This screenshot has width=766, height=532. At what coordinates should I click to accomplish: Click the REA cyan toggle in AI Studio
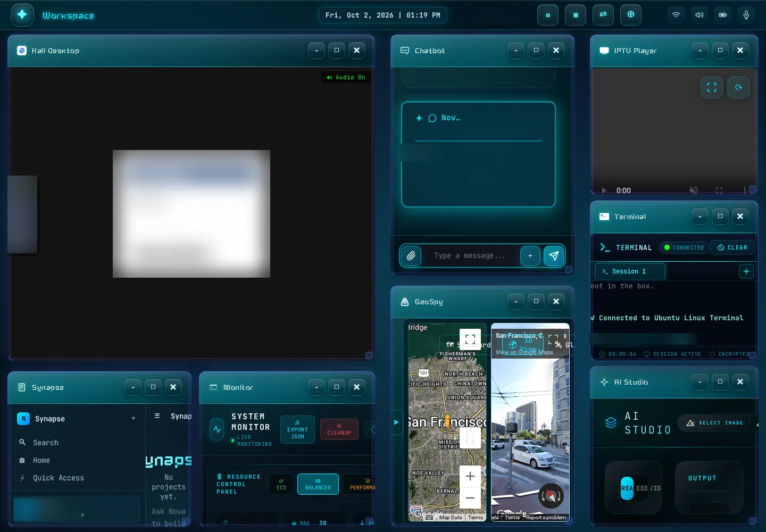pyautogui.click(x=627, y=488)
